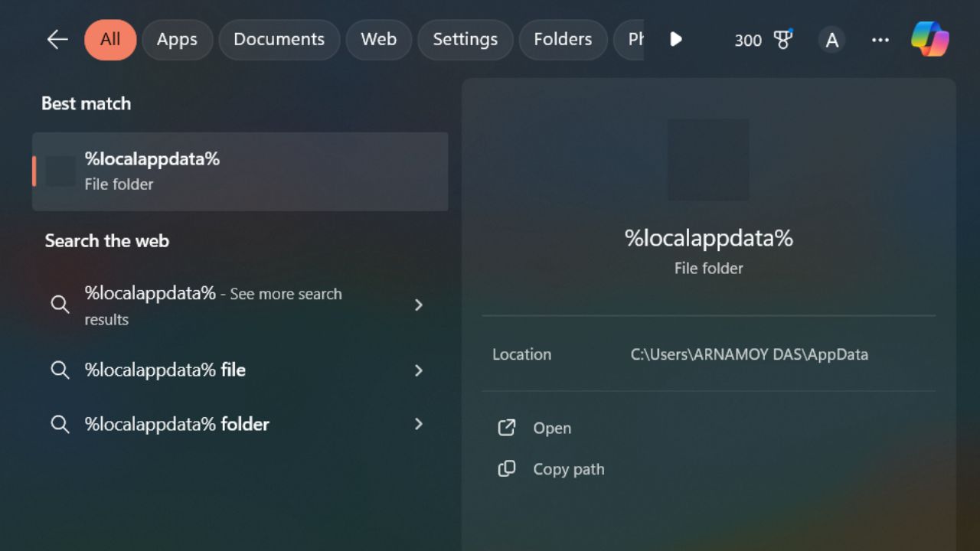Click the Open action in preview pane
980x551 pixels.
click(552, 428)
